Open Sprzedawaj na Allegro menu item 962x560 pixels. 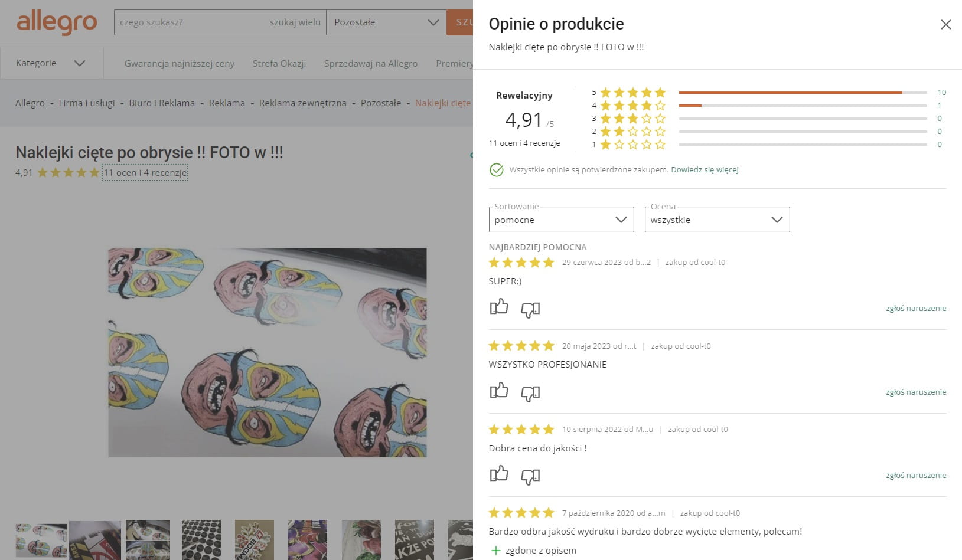[x=371, y=63]
